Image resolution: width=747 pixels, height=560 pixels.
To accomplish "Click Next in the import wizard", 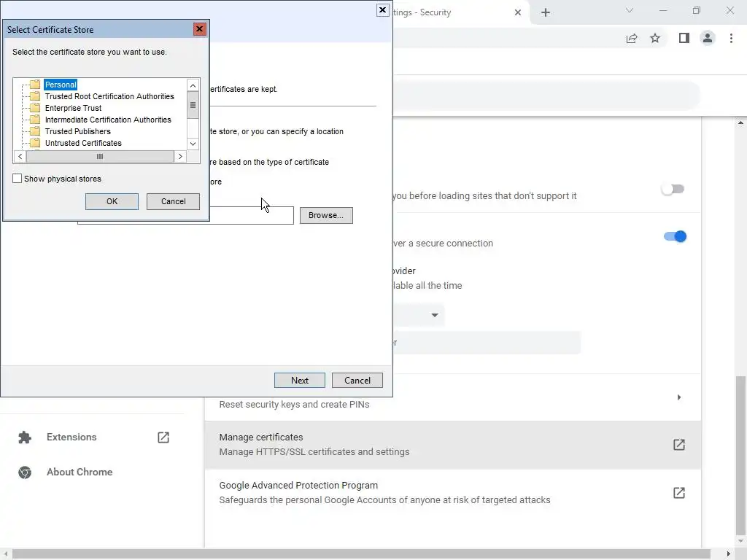I will click(x=300, y=381).
